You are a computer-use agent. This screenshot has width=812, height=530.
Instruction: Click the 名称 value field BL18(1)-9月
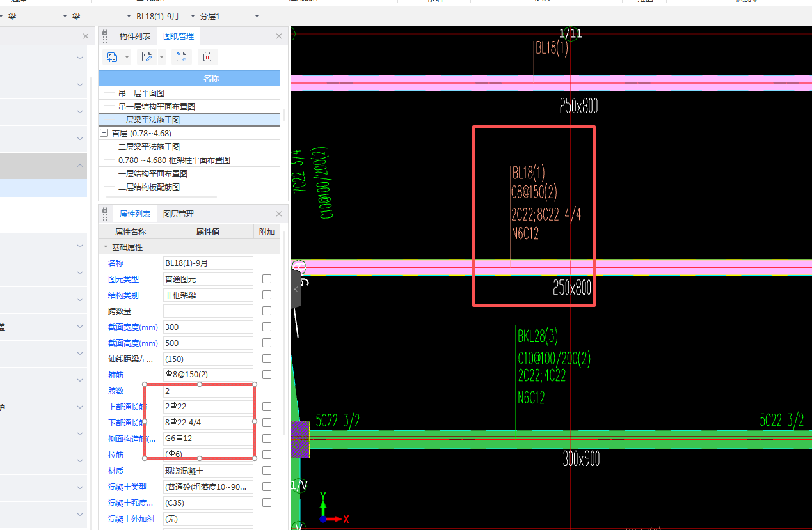(208, 263)
